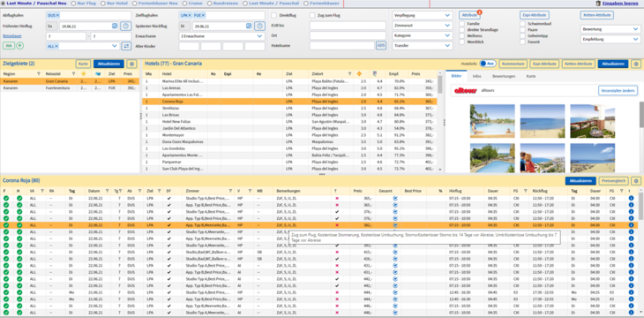Switch to the Bilder tab
Viewport: 644px width, 318px height.
point(456,76)
